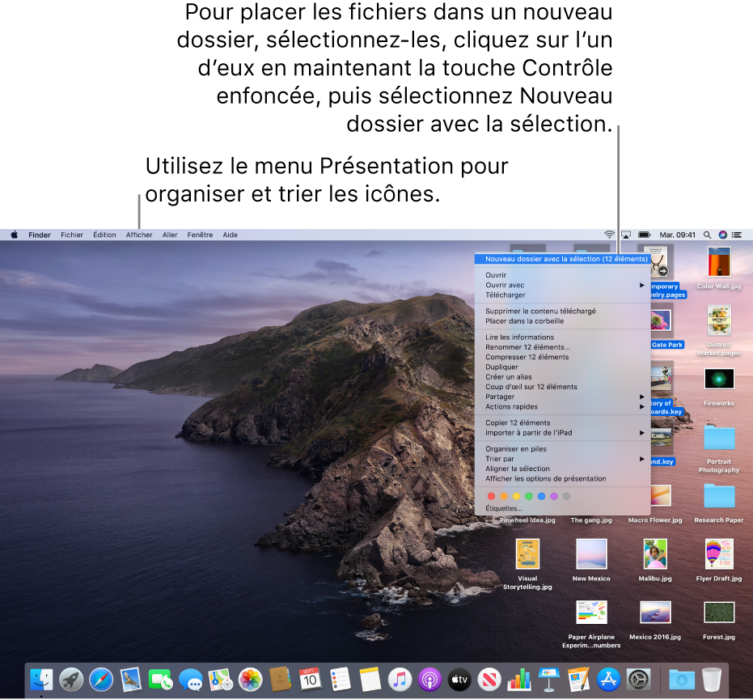The width and height of the screenshot is (753, 700).
Task: Select the Portrait Photography folder
Action: pyautogui.click(x=719, y=448)
